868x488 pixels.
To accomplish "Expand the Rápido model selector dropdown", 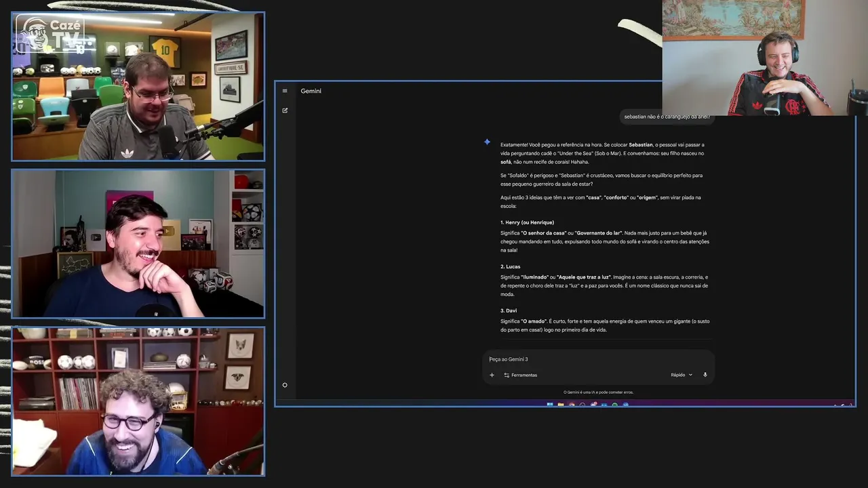I will point(682,375).
